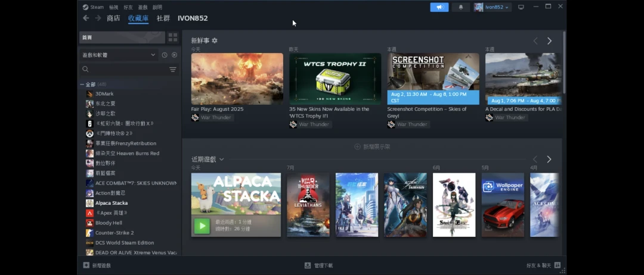Switch to Big Picture mode monitor icon
Image resolution: width=644 pixels, height=275 pixels.
(521, 7)
